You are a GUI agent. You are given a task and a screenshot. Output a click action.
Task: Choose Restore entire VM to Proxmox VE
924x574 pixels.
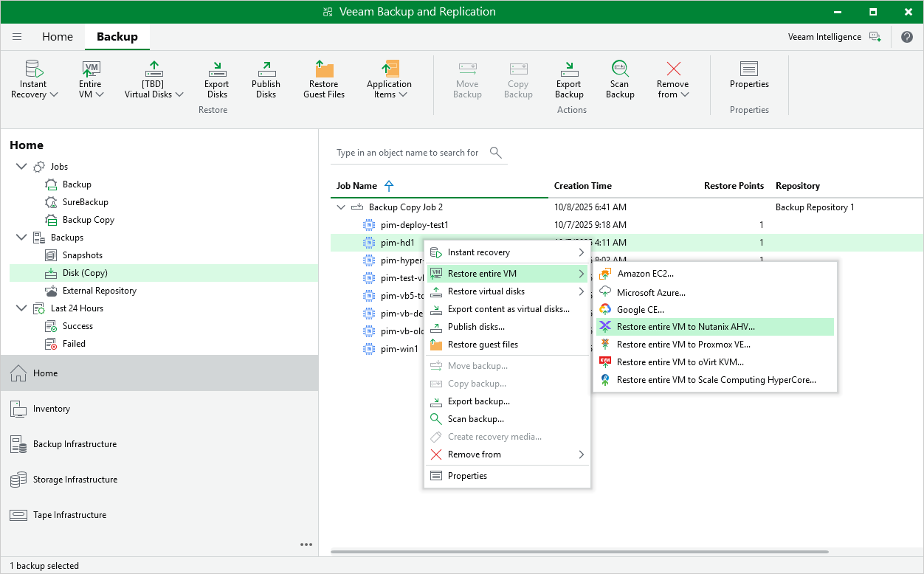point(715,345)
